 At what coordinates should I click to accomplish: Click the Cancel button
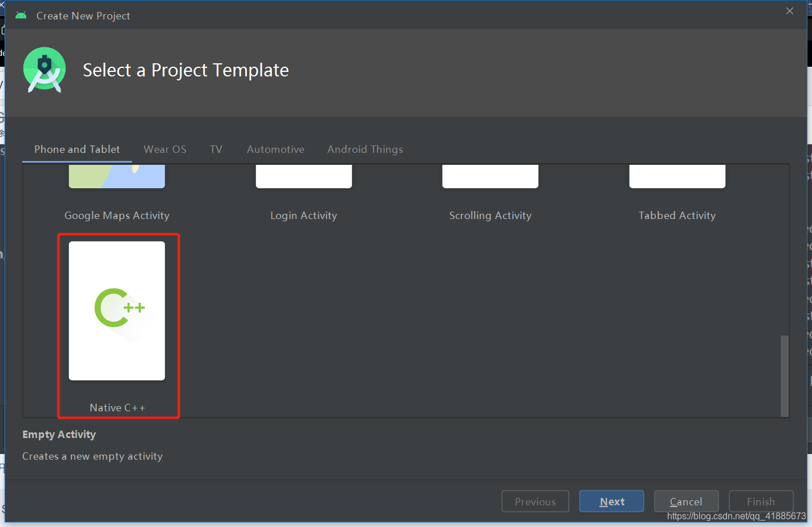click(x=686, y=501)
